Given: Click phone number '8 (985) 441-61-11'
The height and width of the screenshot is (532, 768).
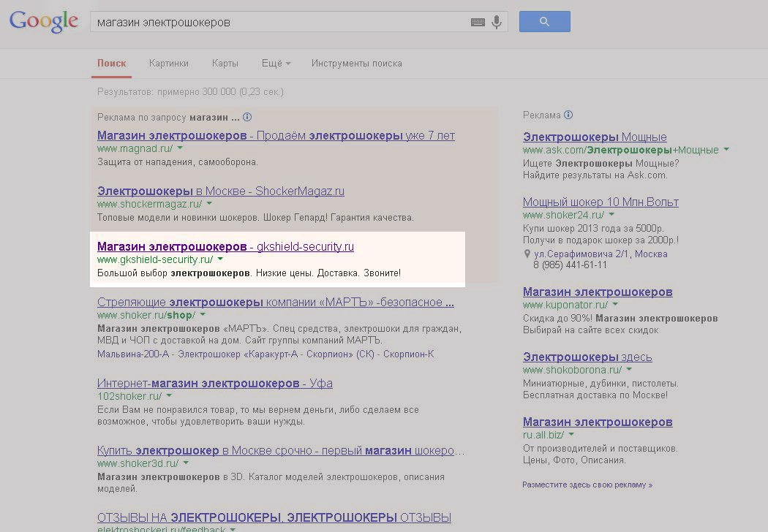Looking at the screenshot, I should pyautogui.click(x=570, y=265).
